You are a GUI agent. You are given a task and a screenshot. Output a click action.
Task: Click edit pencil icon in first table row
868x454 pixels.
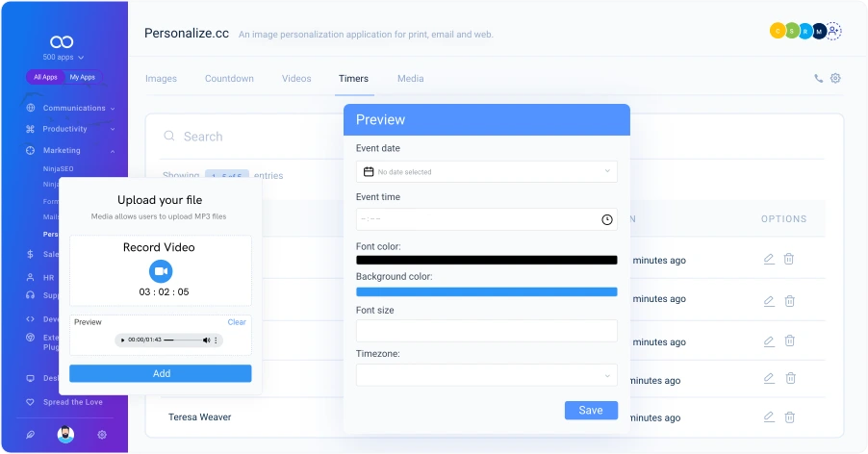pos(768,259)
